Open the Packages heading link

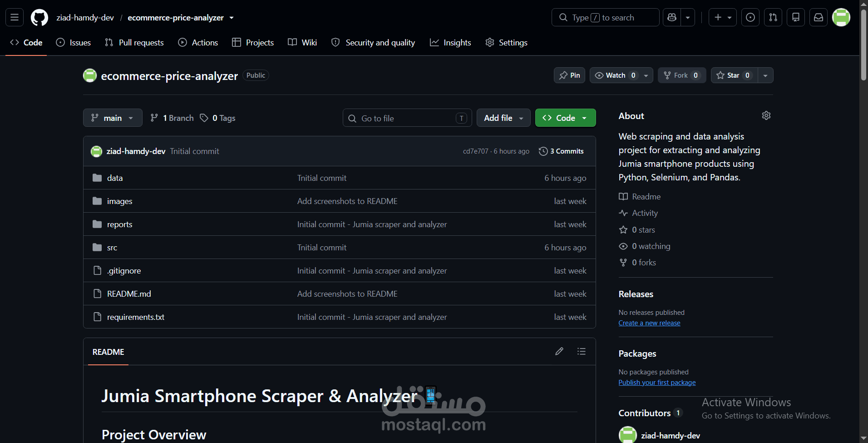pyautogui.click(x=637, y=353)
